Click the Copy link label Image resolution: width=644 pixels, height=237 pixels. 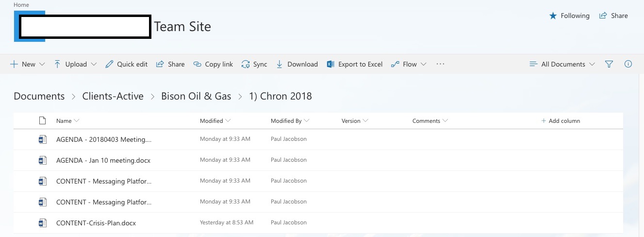pos(219,64)
